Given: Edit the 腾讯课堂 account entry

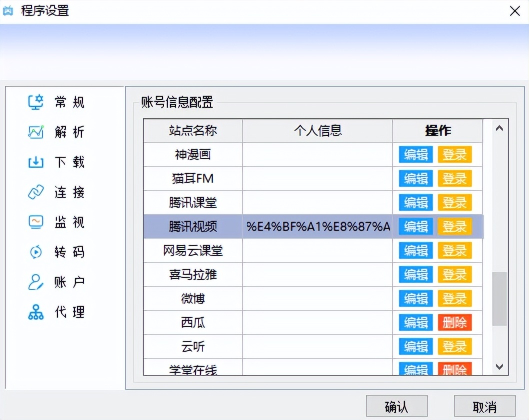Looking at the screenshot, I should point(415,202).
